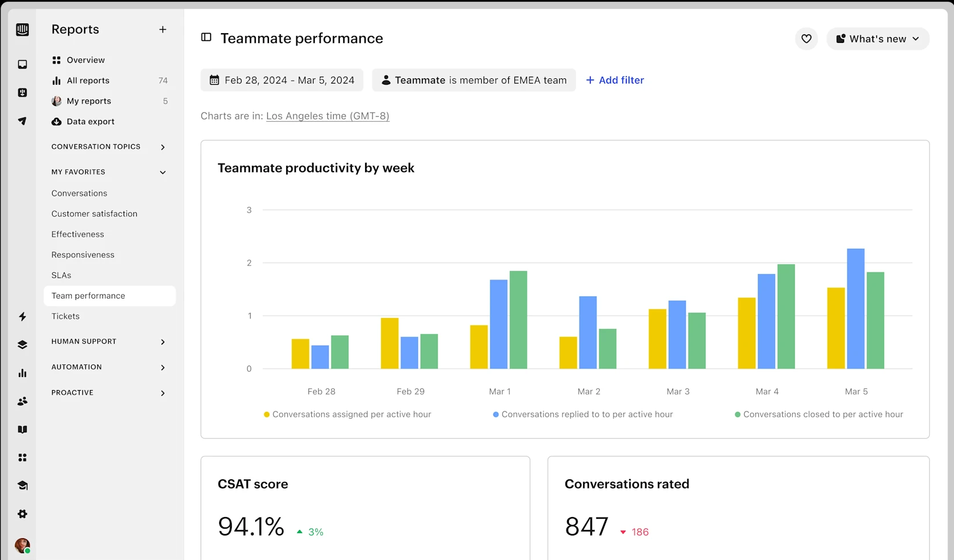The width and height of the screenshot is (954, 560).
Task: Open the date range Feb 28 - Mar 5 picker
Action: click(x=282, y=80)
